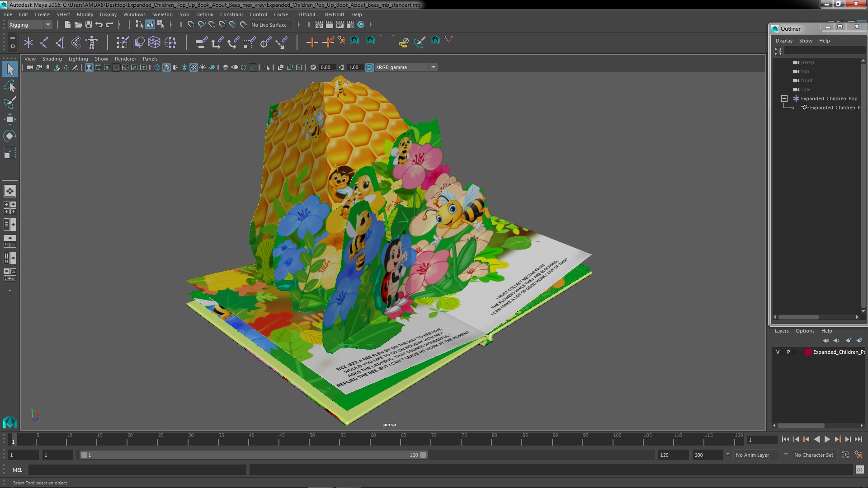The image size is (868, 488).
Task: Open the shelf gear settings menu
Action: [12, 46]
